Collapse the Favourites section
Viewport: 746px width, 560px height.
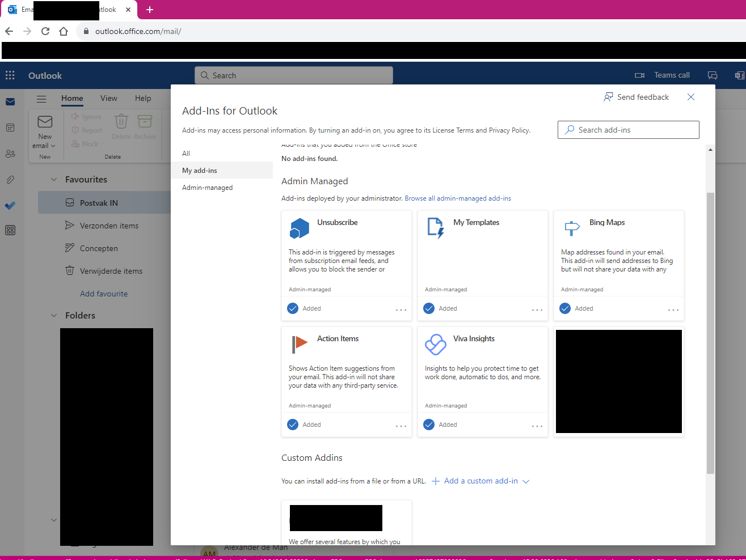coord(53,179)
